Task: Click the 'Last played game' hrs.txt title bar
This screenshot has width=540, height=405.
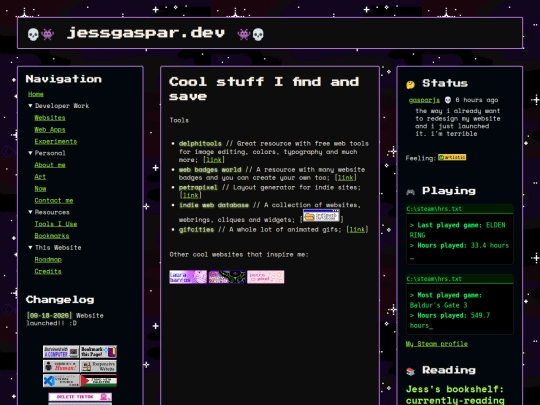Action: (x=460, y=209)
